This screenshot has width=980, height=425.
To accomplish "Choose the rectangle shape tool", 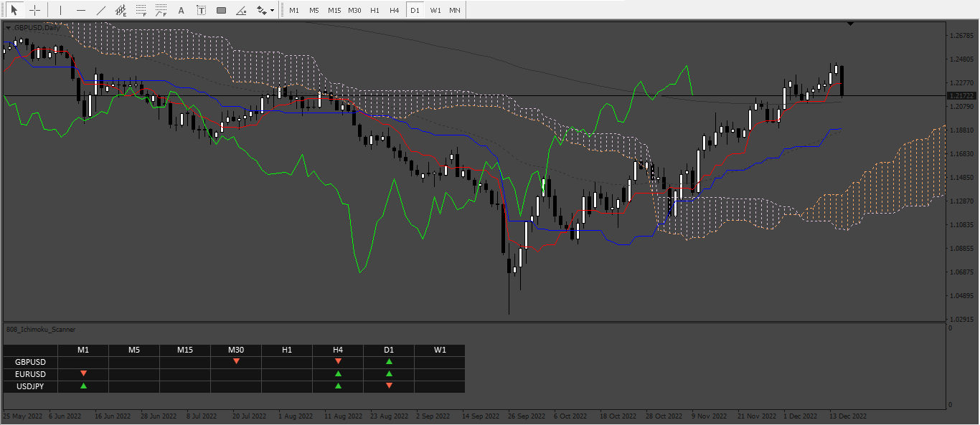I will (x=222, y=10).
